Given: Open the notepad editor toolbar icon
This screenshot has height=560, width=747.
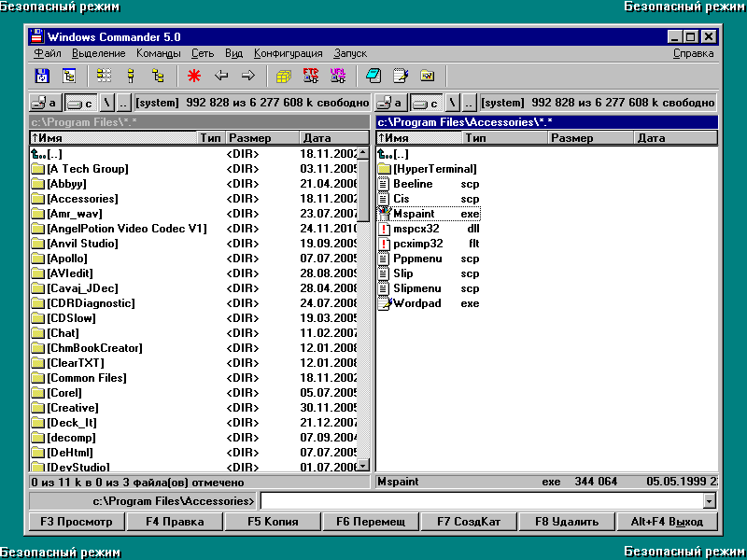Looking at the screenshot, I should 401,76.
